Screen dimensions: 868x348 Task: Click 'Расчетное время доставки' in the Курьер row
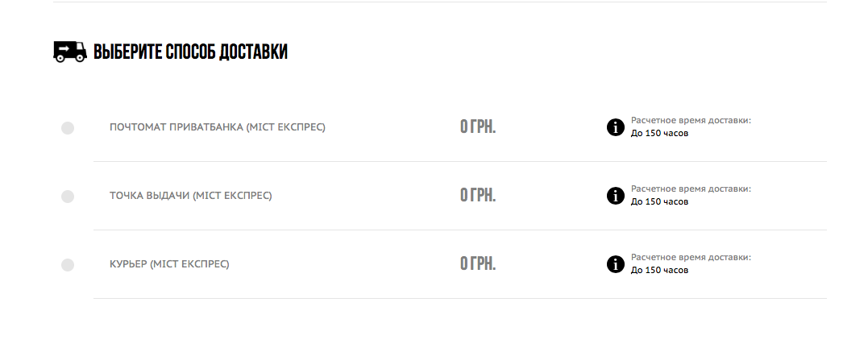pyautogui.click(x=691, y=257)
